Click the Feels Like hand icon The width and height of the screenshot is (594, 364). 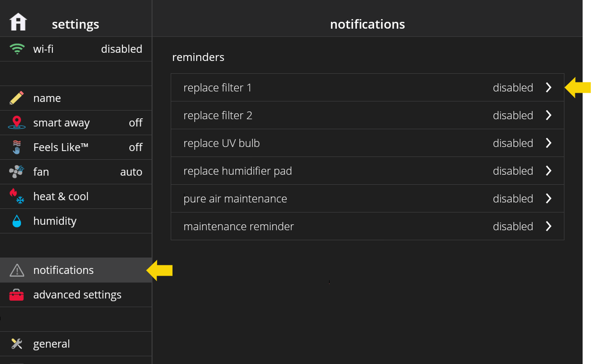pos(17,147)
